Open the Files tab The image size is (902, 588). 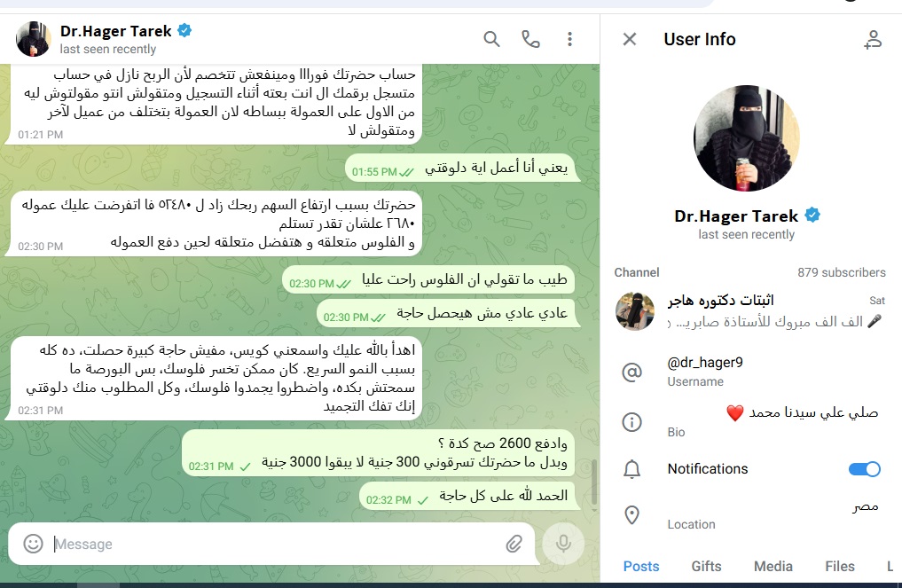coord(840,566)
